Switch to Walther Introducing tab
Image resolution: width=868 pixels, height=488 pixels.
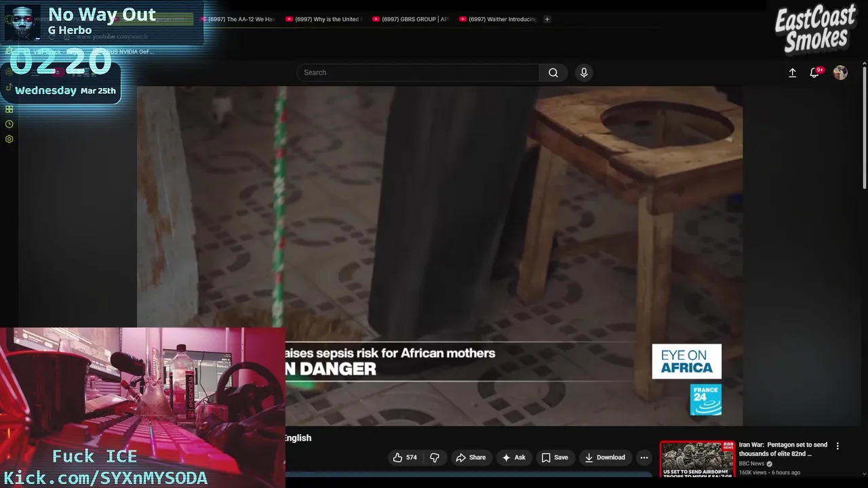point(498,19)
